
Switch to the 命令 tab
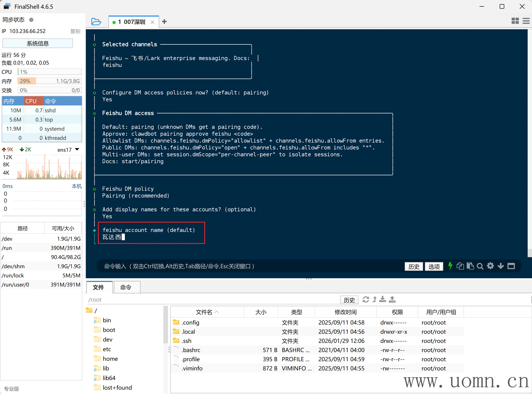coord(126,287)
